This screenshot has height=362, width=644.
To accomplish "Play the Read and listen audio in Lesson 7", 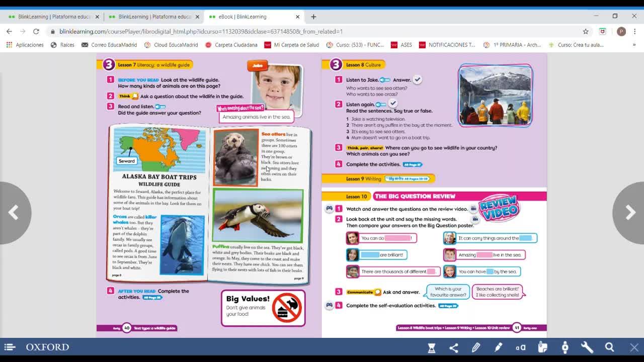I will point(160,107).
